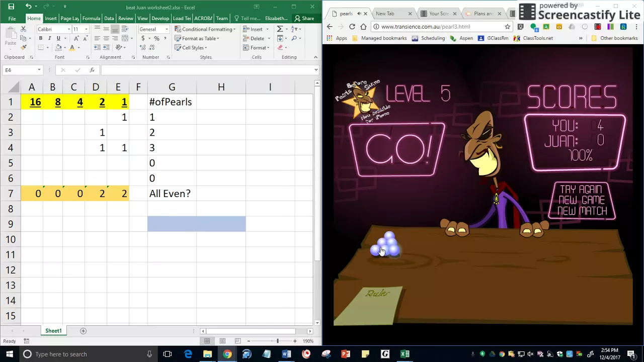
Task: Click NEW MATCH in the pearls game
Action: [x=582, y=211]
